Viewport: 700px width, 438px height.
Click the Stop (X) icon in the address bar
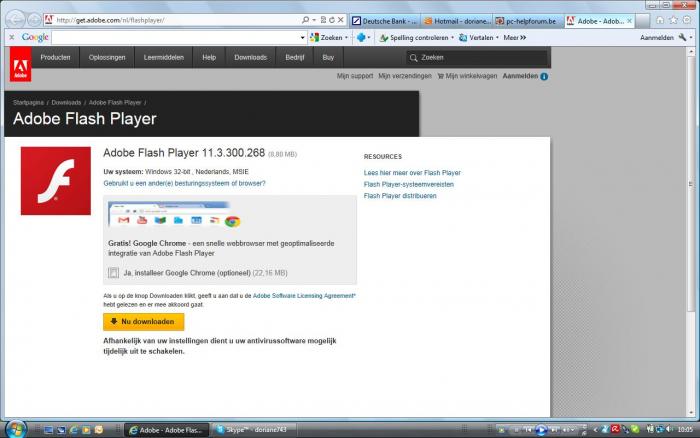(x=341, y=20)
